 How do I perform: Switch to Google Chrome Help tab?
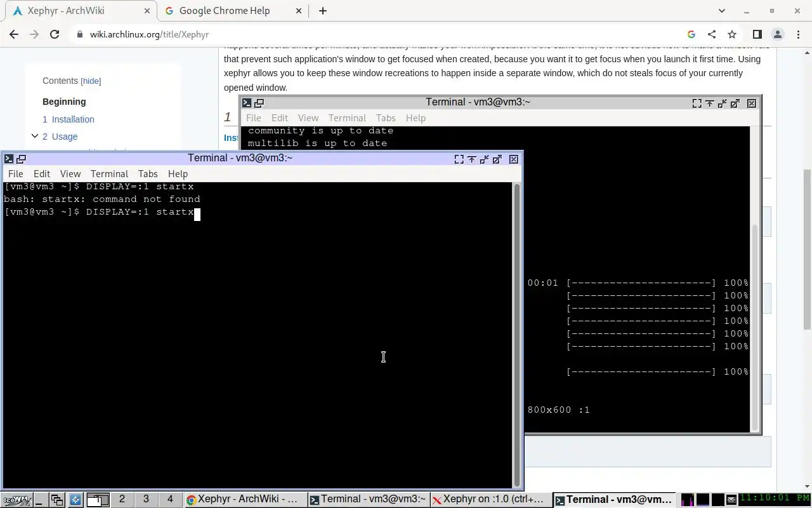pos(233,11)
